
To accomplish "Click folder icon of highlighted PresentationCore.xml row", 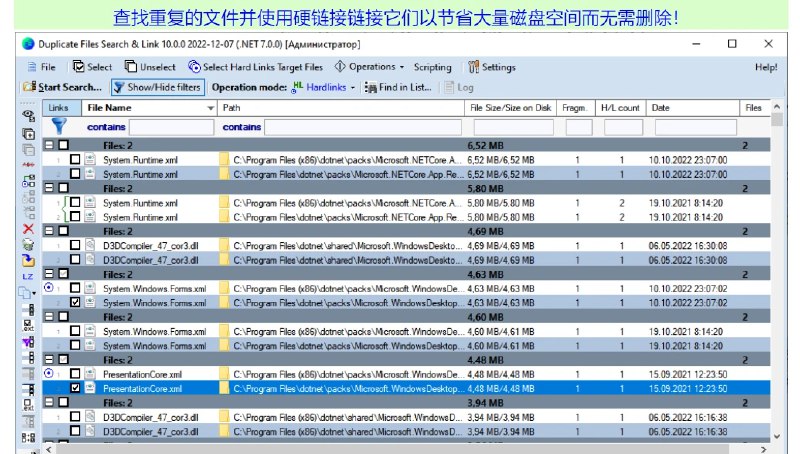I will tap(224, 388).
